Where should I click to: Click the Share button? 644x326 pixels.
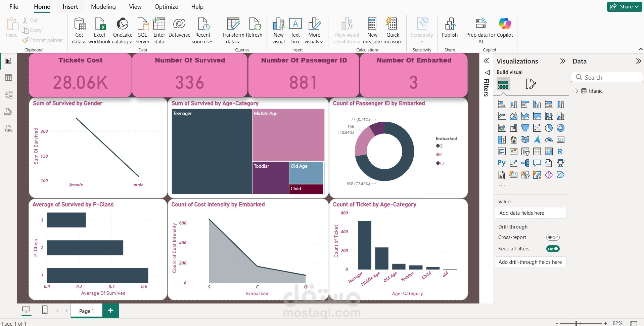[x=625, y=7]
